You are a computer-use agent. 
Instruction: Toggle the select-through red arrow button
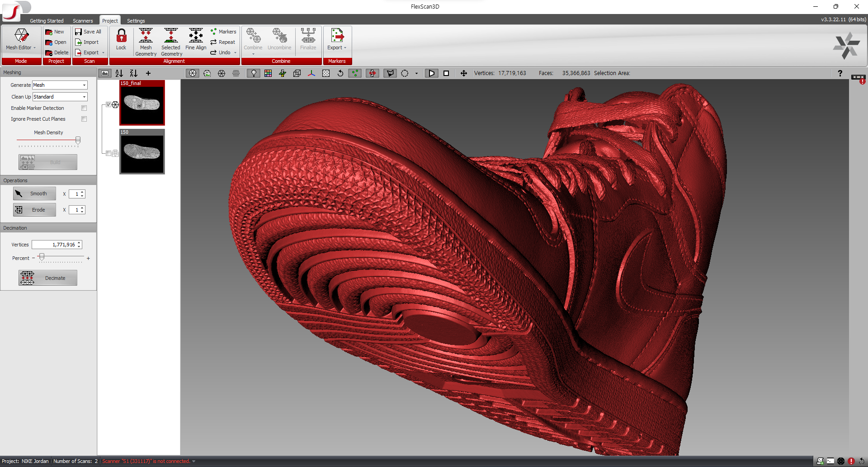pos(372,73)
